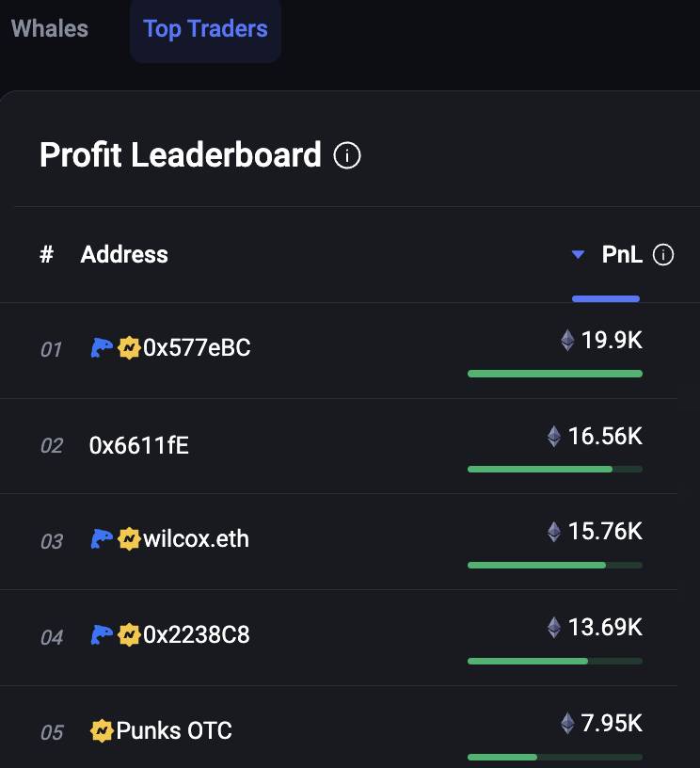700x768 pixels.
Task: Click whale icon beside 0x2238C8
Action: [102, 634]
